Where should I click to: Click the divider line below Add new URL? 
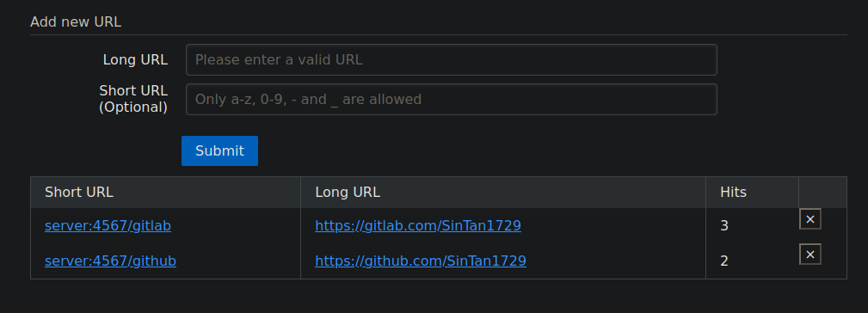coord(439,35)
